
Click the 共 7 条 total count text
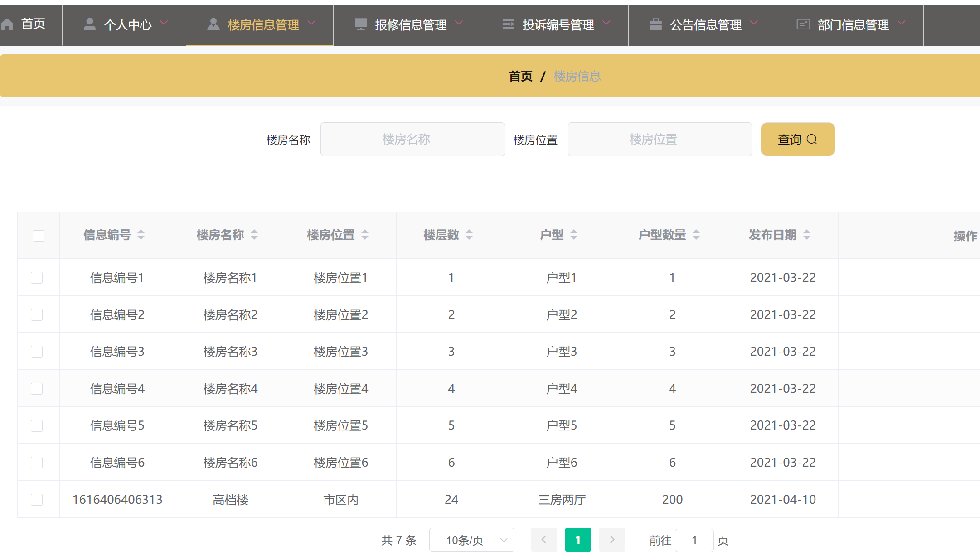click(x=399, y=540)
